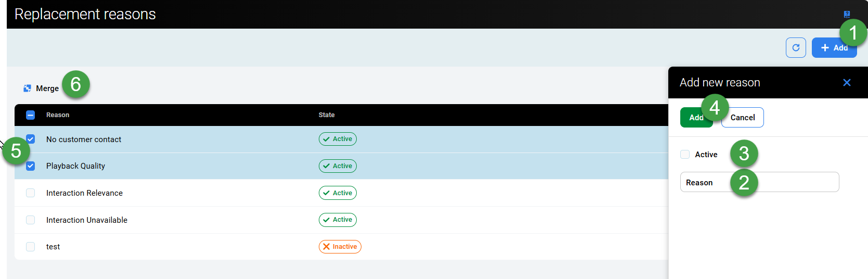Viewport: 868px width, 279px height.
Task: Select the Interaction Relevance checkbox
Action: [31, 193]
